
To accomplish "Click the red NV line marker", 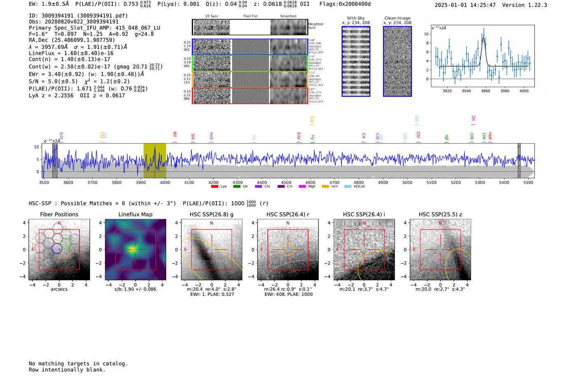I will (175, 137).
